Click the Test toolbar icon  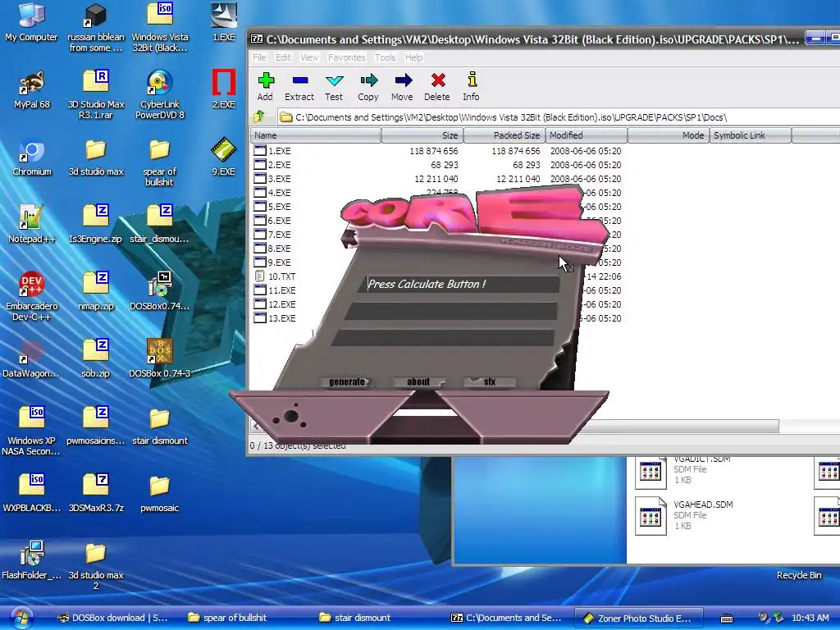[x=334, y=87]
